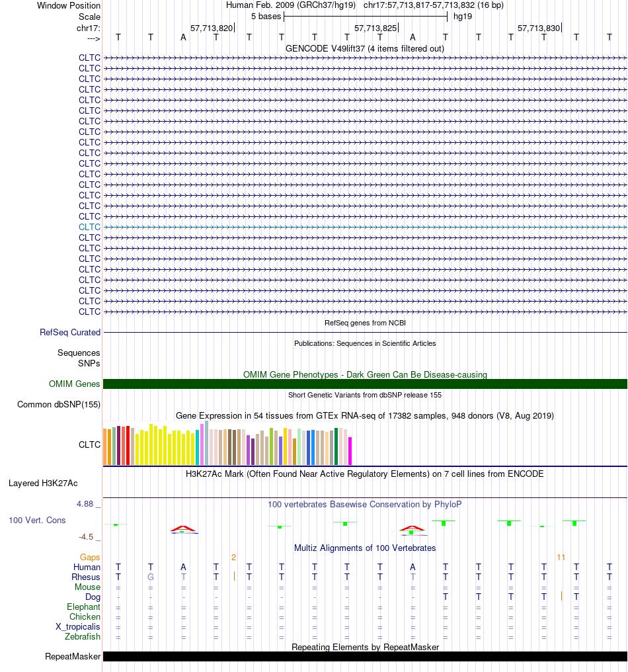Click the Publications: Sequences in Scientific Articles title
628x672 pixels.
365,343
